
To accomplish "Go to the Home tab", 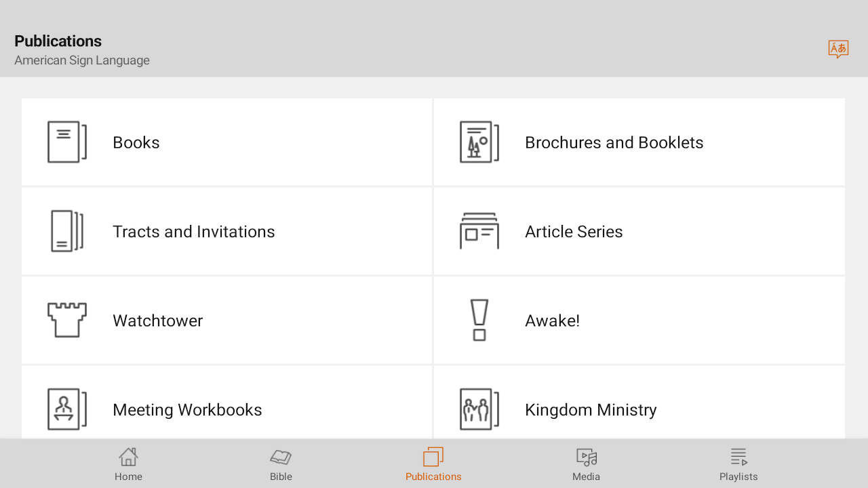I will coord(128,464).
